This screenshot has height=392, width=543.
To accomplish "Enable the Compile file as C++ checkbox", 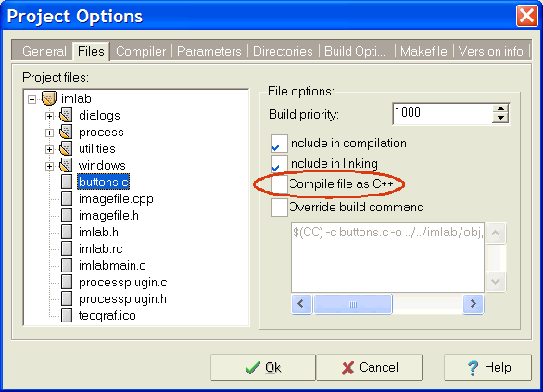I will [279, 183].
